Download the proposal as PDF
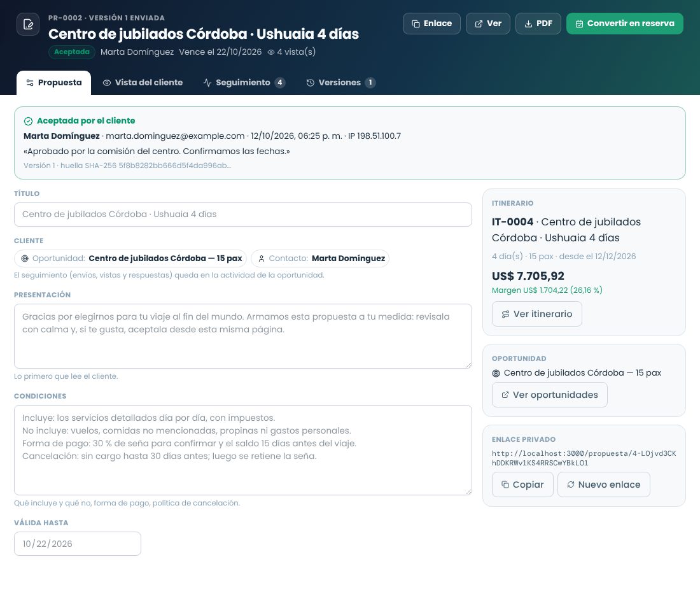This screenshot has height=601, width=700. click(538, 24)
